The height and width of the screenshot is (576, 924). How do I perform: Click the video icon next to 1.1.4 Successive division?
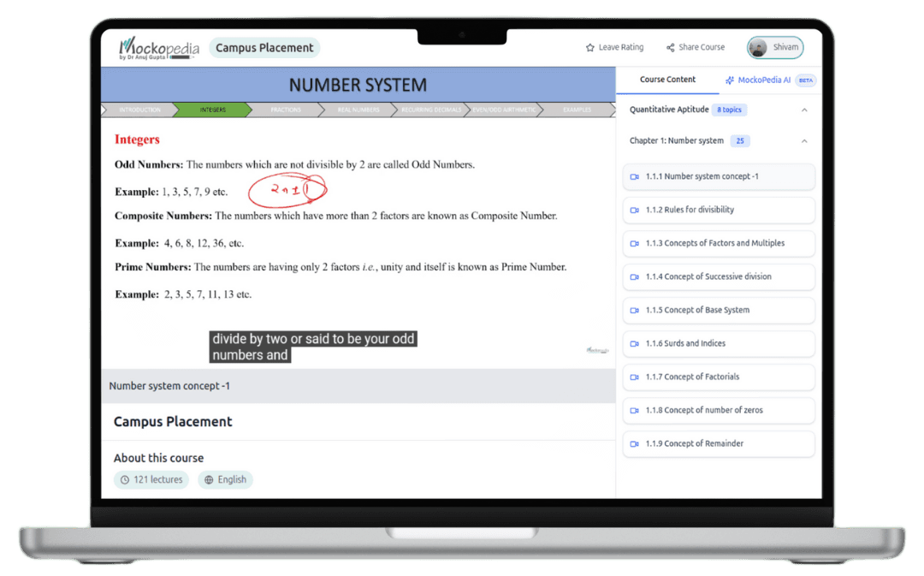point(634,276)
